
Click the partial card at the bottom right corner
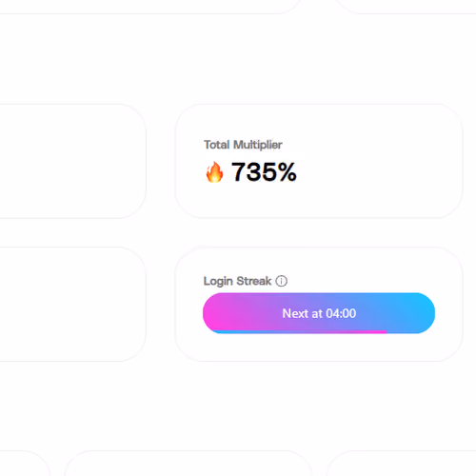point(402,464)
